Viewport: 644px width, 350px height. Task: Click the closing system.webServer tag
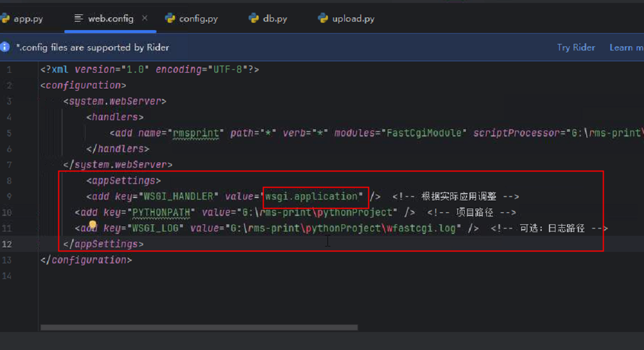(x=118, y=165)
